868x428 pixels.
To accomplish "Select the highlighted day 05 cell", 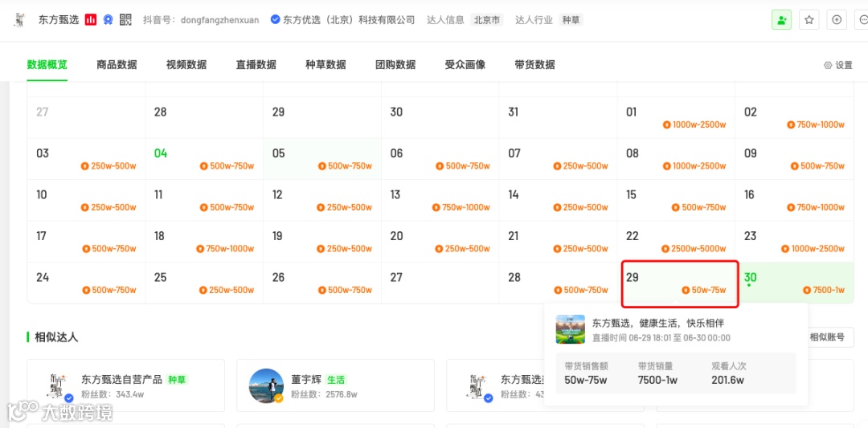I will 322,159.
